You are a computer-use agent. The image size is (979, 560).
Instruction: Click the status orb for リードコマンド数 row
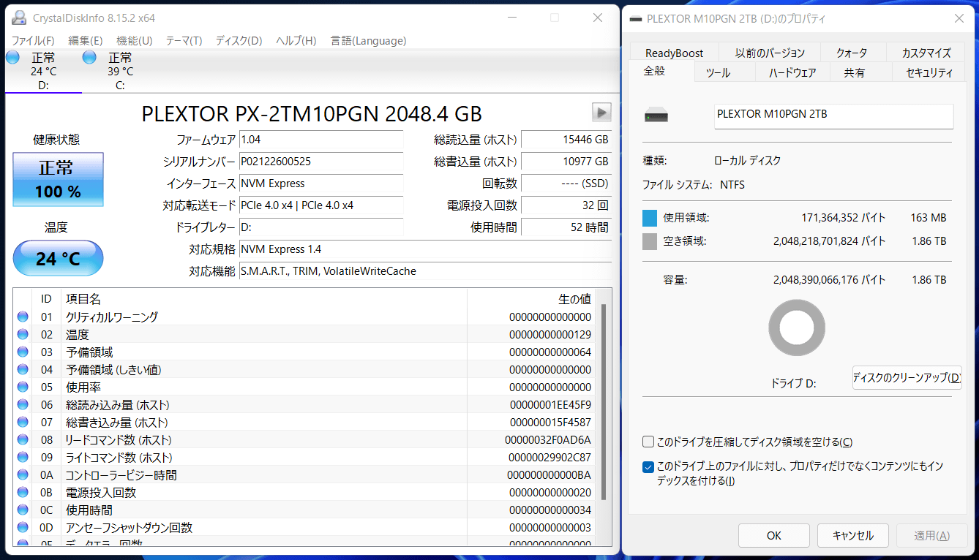point(23,439)
